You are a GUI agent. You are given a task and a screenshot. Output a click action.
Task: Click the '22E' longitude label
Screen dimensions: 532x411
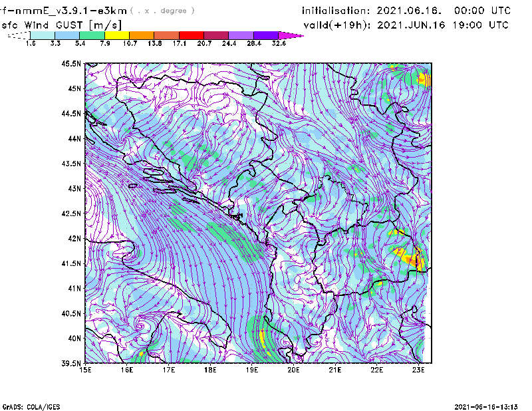click(376, 370)
